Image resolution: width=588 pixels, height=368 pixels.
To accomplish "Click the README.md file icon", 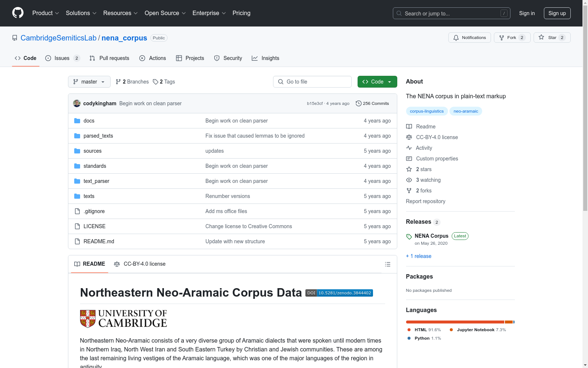I will click(77, 241).
